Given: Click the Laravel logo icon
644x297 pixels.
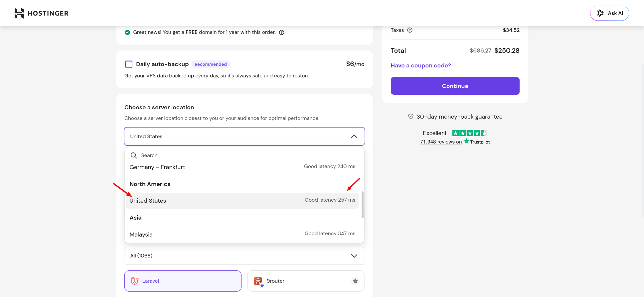Looking at the screenshot, I should pos(135,281).
